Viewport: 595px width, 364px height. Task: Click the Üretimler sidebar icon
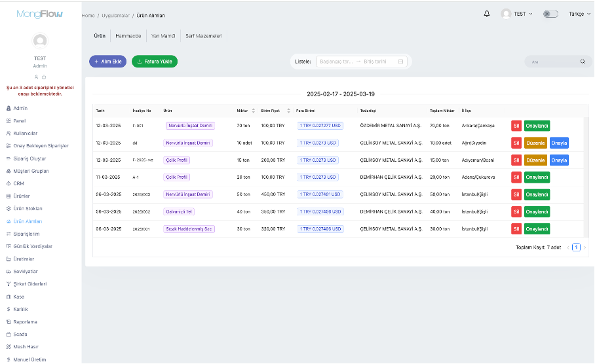pos(9,259)
